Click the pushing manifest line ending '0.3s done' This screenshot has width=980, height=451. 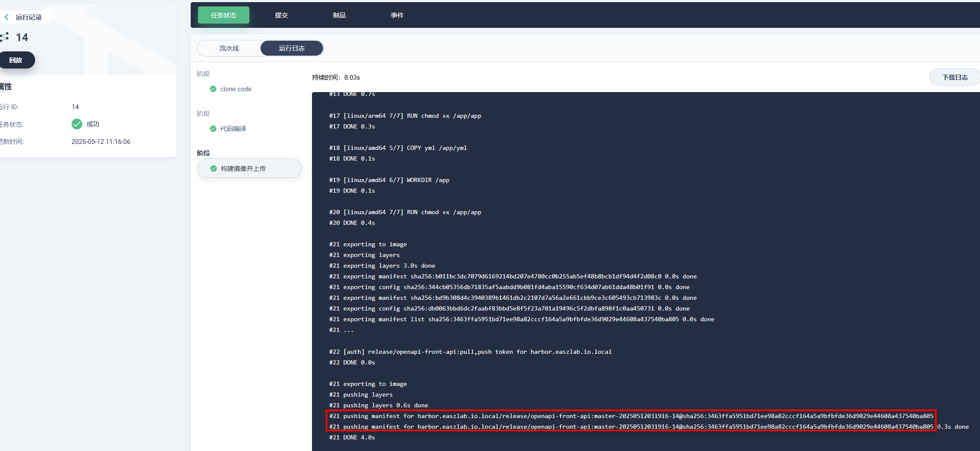pyautogui.click(x=649, y=427)
